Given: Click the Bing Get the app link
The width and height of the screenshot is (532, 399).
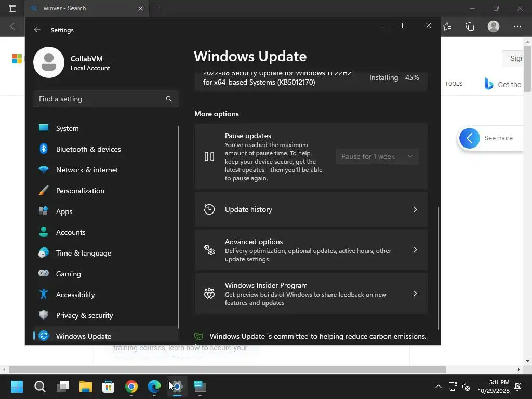Looking at the screenshot, I should [x=503, y=84].
